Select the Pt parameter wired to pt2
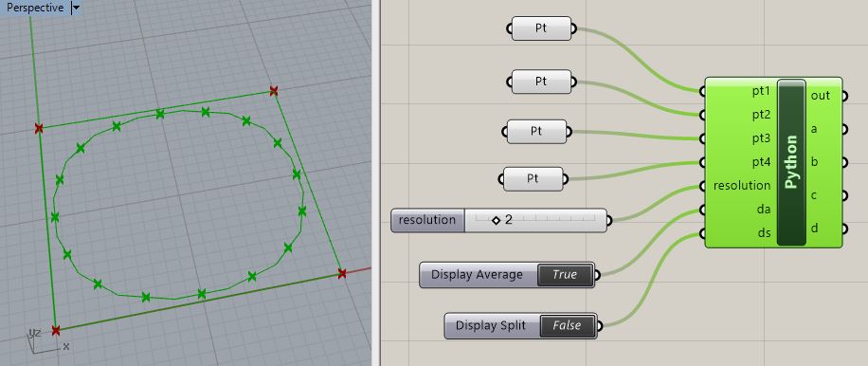The height and width of the screenshot is (366, 868). tap(541, 82)
